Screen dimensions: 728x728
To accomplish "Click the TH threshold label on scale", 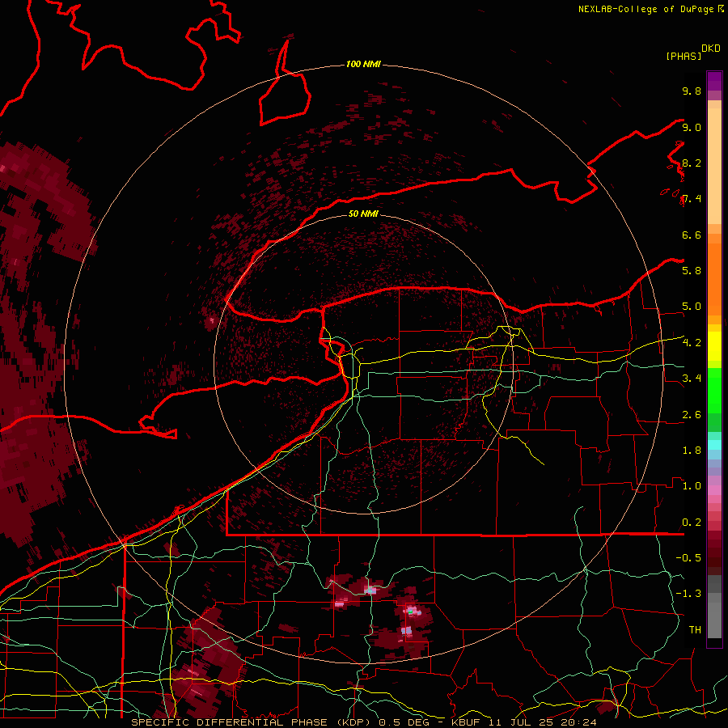I will 695,629.
